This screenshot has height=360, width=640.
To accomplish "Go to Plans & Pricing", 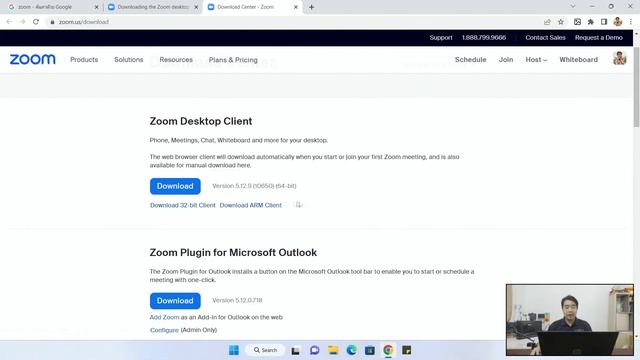I will 233,60.
